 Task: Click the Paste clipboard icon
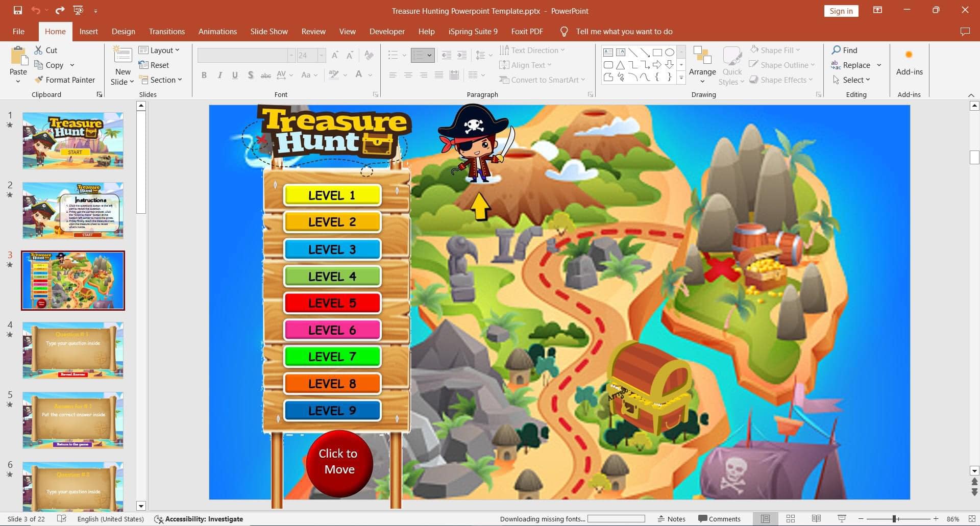pyautogui.click(x=18, y=56)
